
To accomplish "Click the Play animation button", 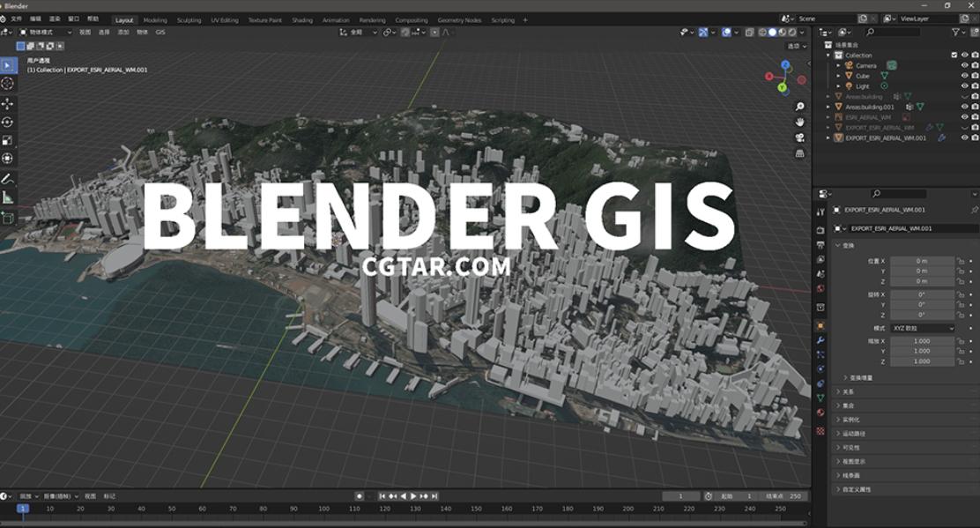I will 413,496.
